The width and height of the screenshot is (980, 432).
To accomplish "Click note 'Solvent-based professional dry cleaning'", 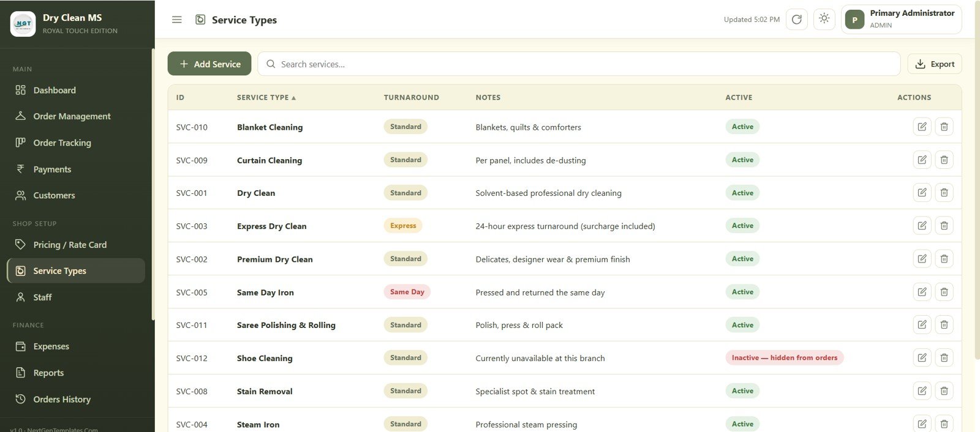I will coord(549,193).
